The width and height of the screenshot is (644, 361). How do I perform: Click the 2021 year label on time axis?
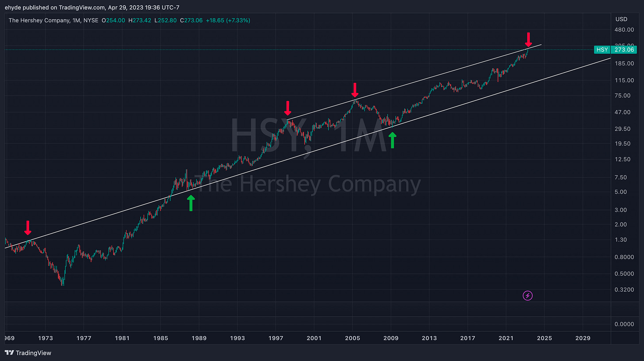(506, 338)
